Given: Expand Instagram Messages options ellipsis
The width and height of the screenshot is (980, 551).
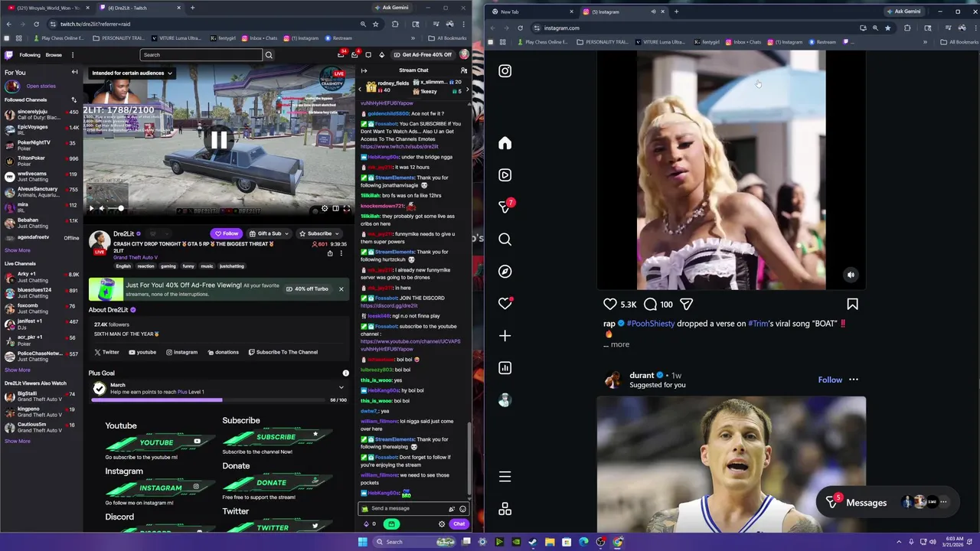Looking at the screenshot, I should coord(943,502).
